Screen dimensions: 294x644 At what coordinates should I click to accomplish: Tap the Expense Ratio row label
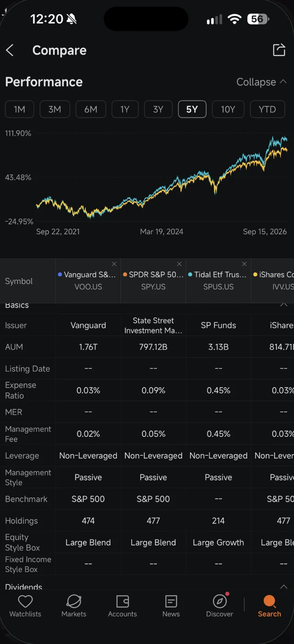(x=21, y=390)
